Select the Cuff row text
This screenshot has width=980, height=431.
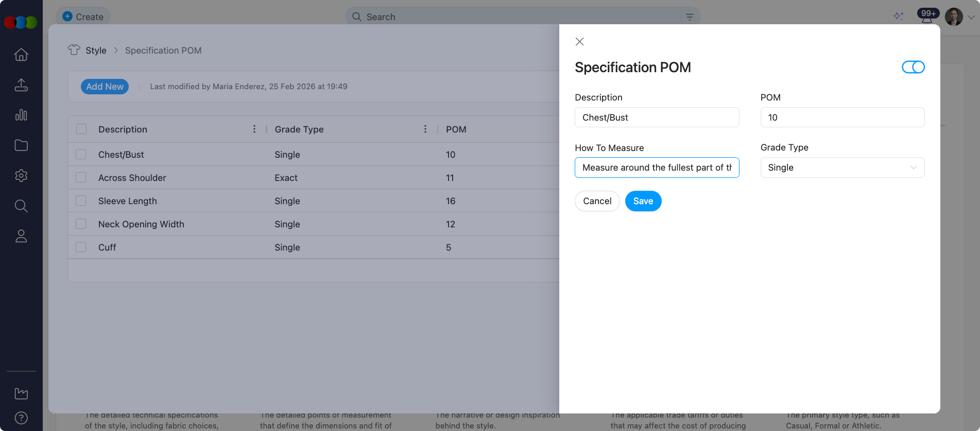[107, 247]
